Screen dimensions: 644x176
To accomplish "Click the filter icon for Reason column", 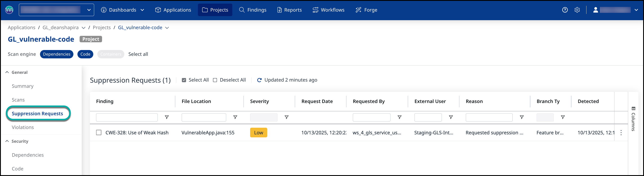I will click(522, 117).
